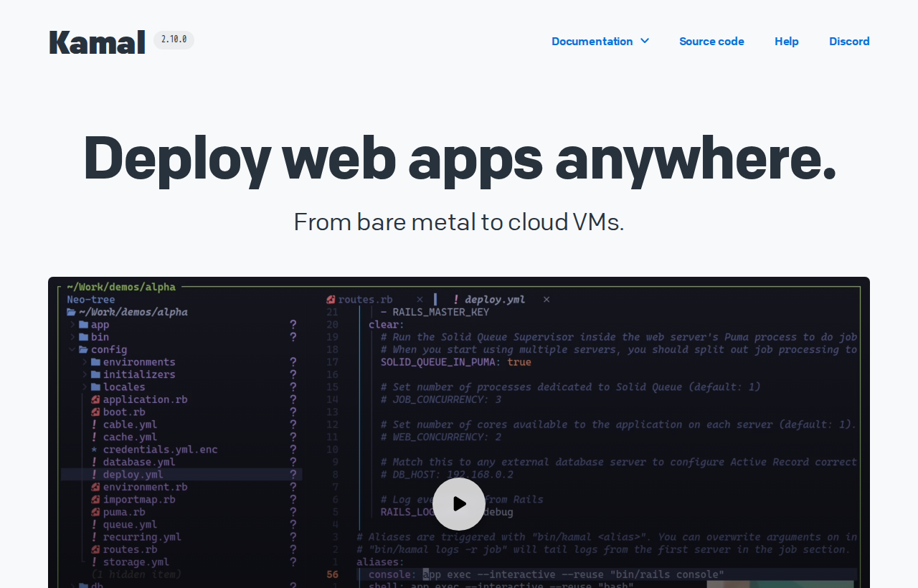Click the deploy.yml tab in the video
The image size is (918, 588).
(494, 299)
